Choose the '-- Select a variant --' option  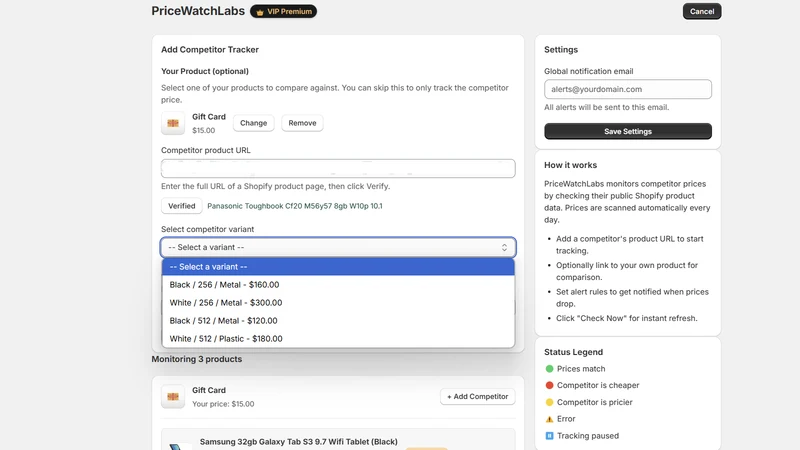(x=338, y=267)
